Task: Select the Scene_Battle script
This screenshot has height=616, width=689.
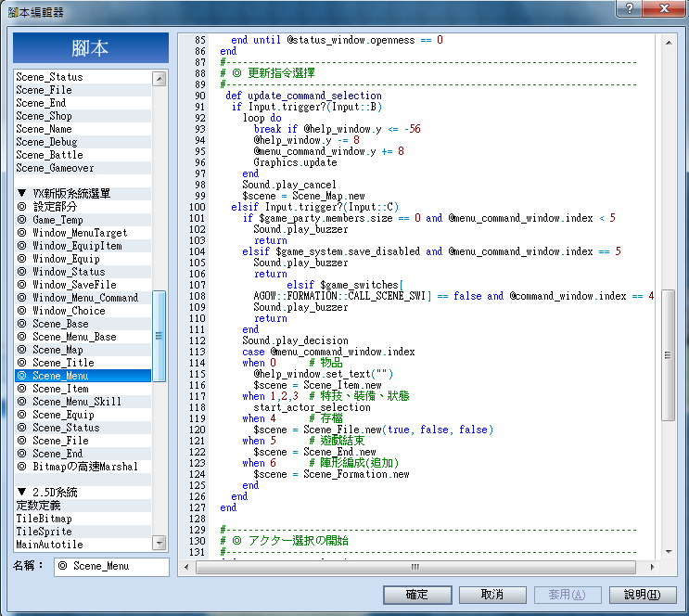Action: click(83, 155)
